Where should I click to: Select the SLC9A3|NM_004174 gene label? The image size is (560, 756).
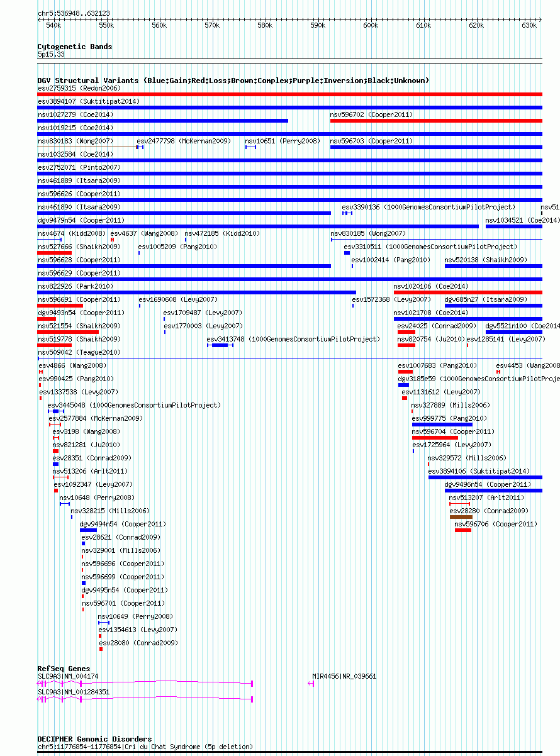point(67,676)
